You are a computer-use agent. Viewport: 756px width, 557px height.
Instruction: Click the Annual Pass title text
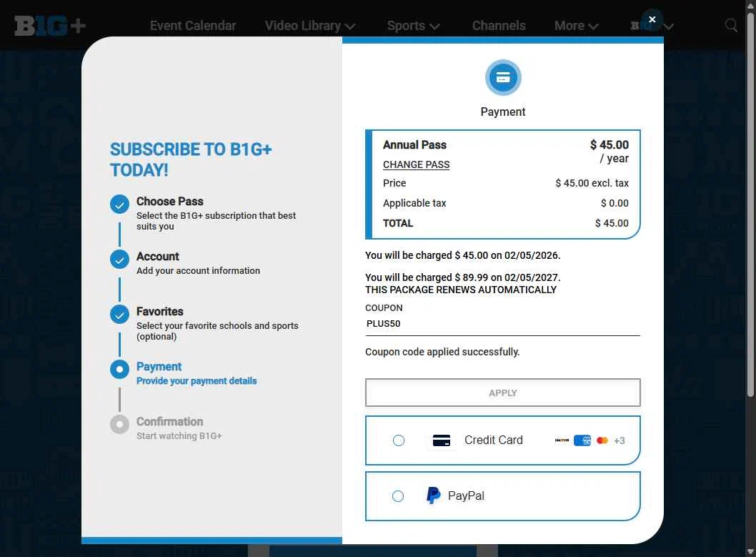[414, 144]
